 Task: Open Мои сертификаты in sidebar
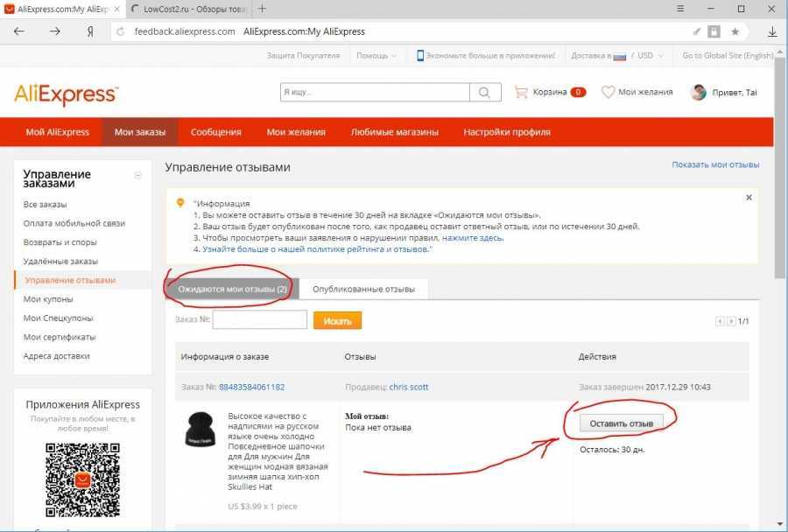click(x=60, y=337)
